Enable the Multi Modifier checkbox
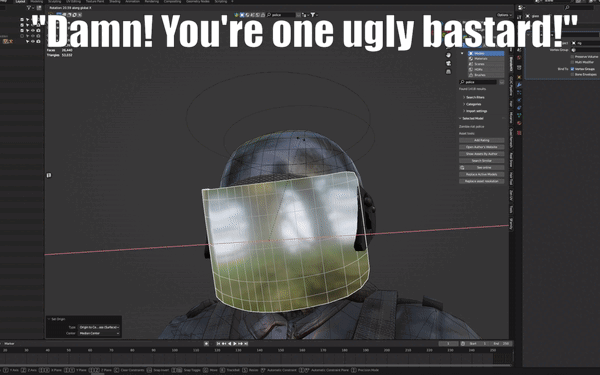 pos(572,62)
